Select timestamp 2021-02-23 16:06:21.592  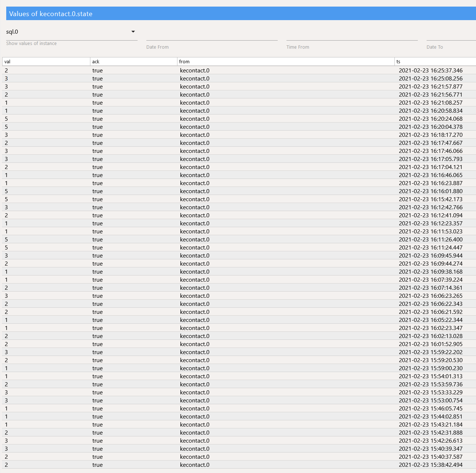pyautogui.click(x=431, y=312)
